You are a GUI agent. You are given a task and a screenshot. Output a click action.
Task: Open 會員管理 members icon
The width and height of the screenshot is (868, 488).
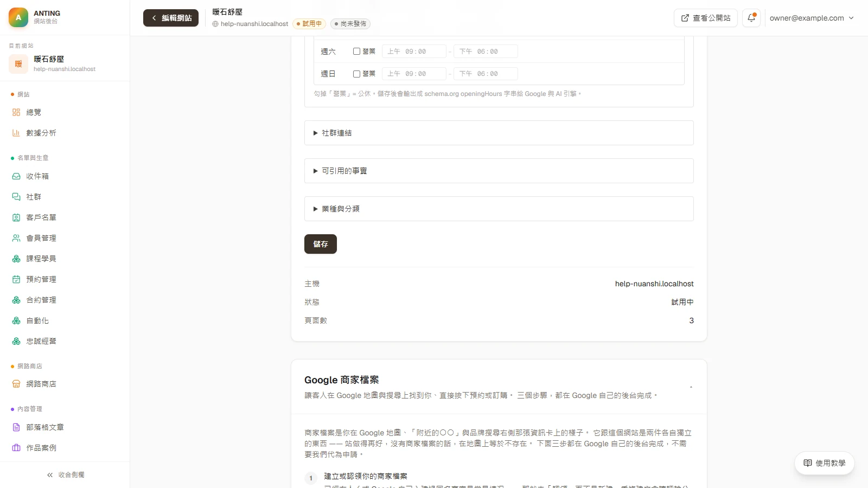click(x=16, y=238)
